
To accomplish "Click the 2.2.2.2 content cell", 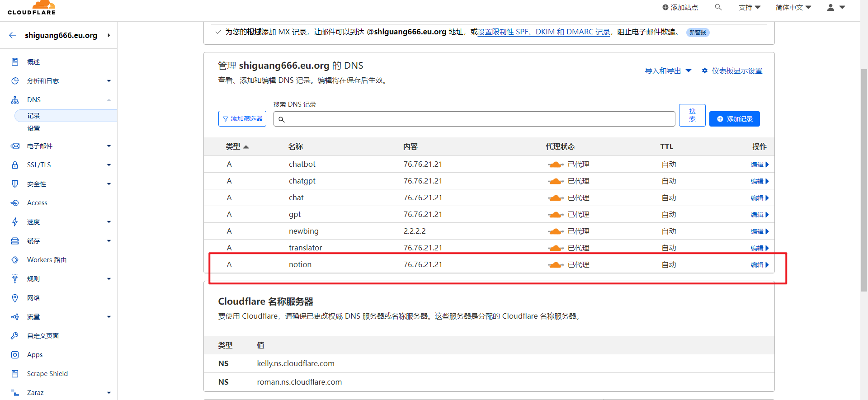I will coord(415,231).
